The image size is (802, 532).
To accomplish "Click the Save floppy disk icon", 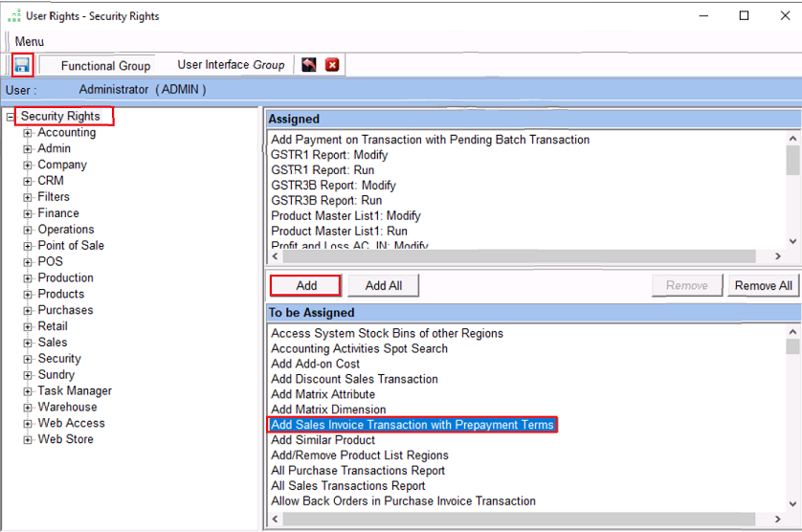I will coord(22,65).
